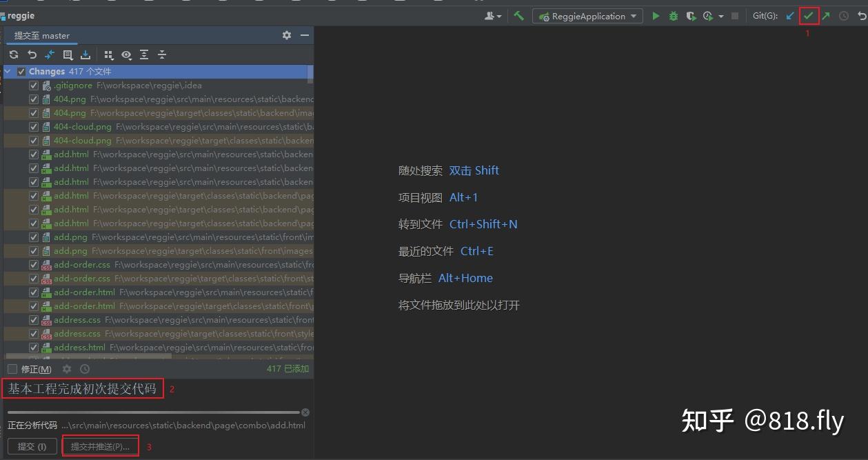Enable the Amend 修正(M) checkbox

click(12, 369)
